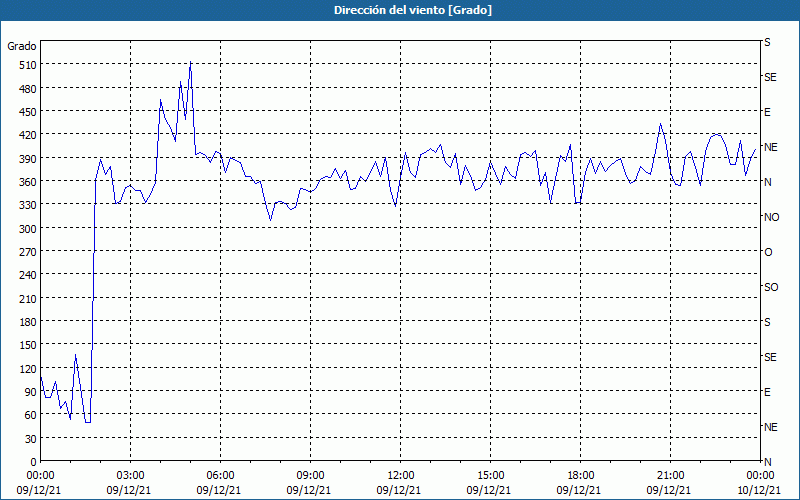Screen dimensions: 800x500
Task: Select the 'SE' compass label beside the 150 gridline
Action: (x=770, y=357)
